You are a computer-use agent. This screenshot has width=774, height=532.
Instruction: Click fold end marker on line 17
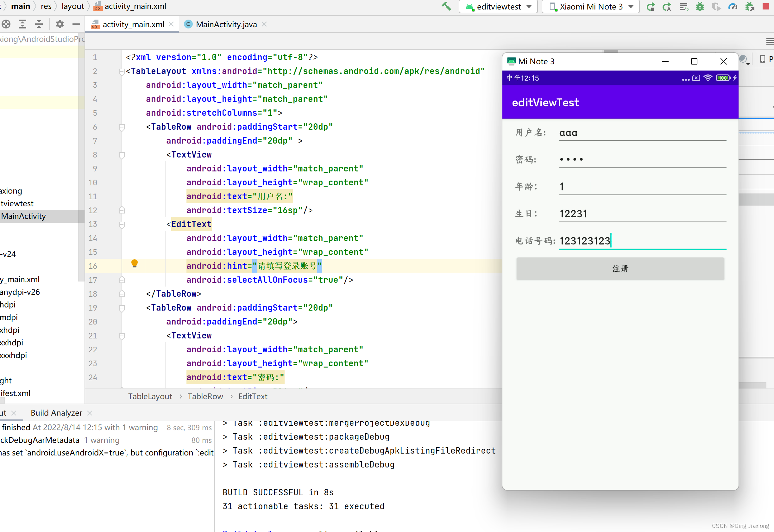coord(122,280)
